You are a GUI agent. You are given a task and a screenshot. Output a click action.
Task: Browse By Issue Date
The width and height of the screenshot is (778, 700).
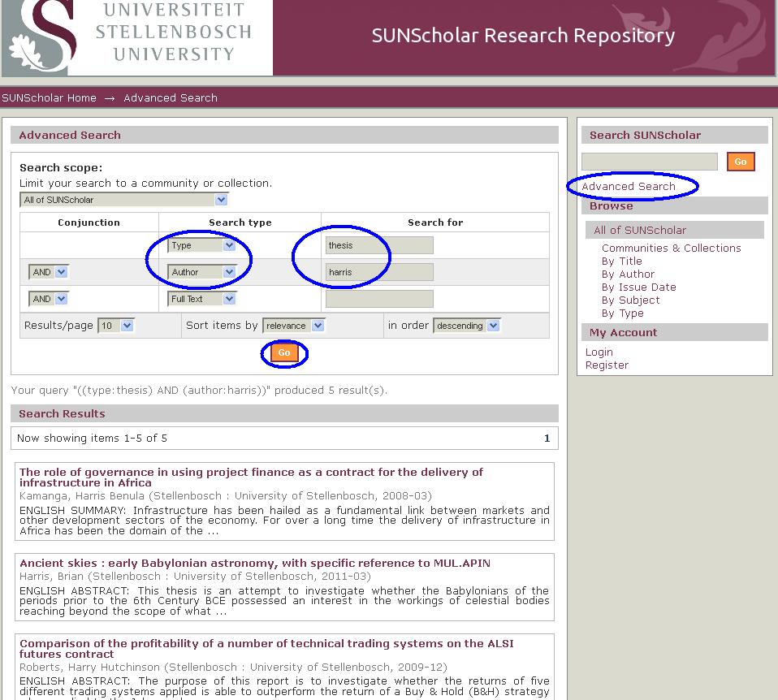tap(638, 287)
